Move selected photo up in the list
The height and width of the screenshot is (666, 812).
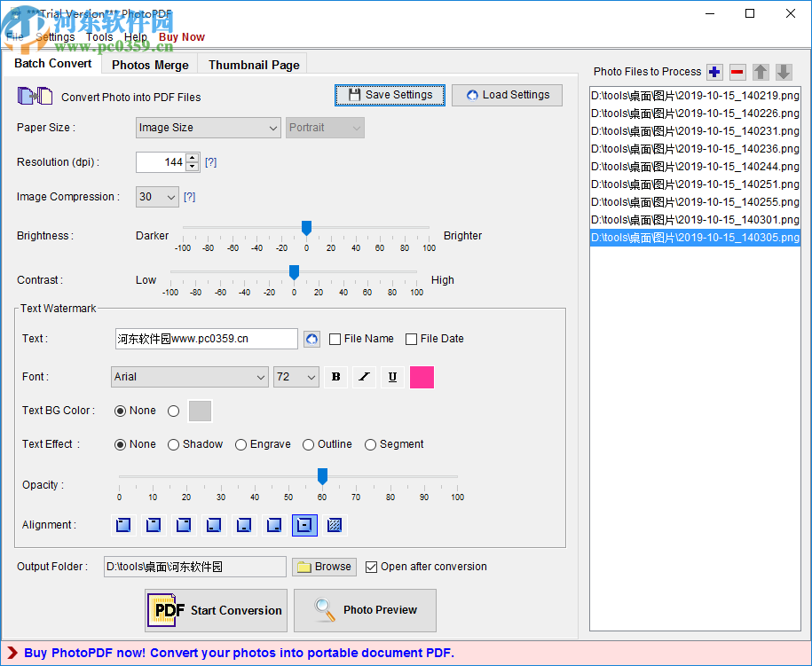(x=761, y=72)
